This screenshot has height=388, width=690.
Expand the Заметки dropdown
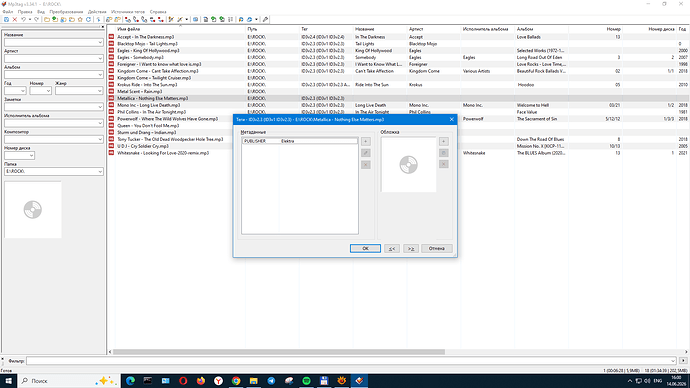(x=100, y=107)
